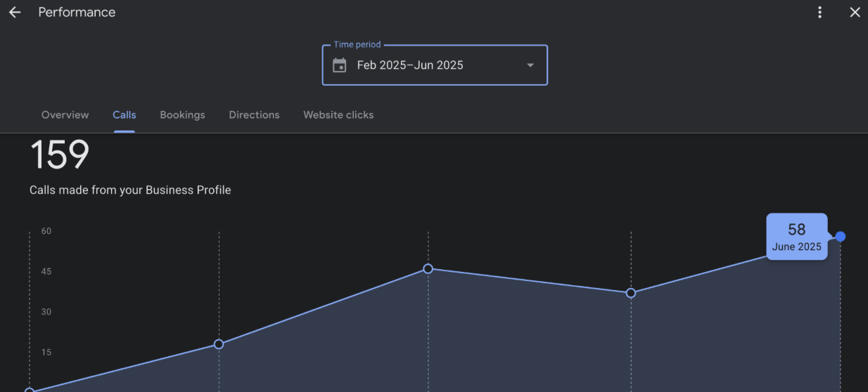Click the chart data point near 18 calls
Image resolution: width=868 pixels, height=392 pixels.
pos(219,344)
